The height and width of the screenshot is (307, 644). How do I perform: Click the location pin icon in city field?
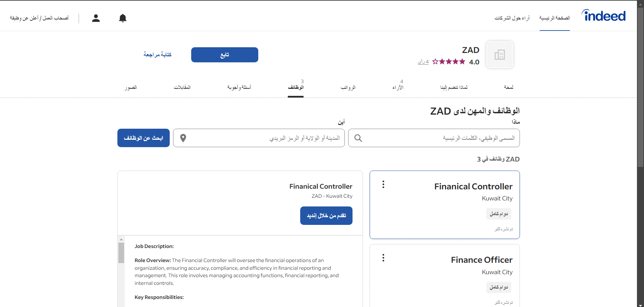pyautogui.click(x=183, y=138)
